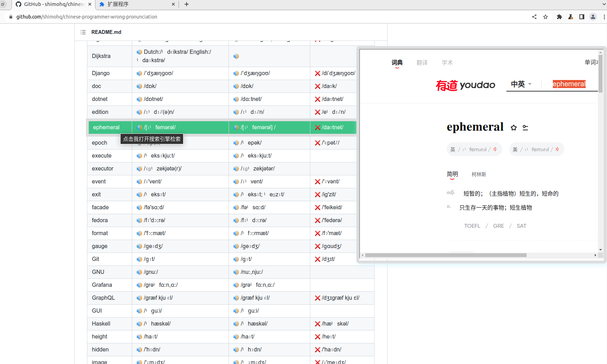607x364 pixels.
Task: Share this page icon in address bar
Action: (534, 17)
